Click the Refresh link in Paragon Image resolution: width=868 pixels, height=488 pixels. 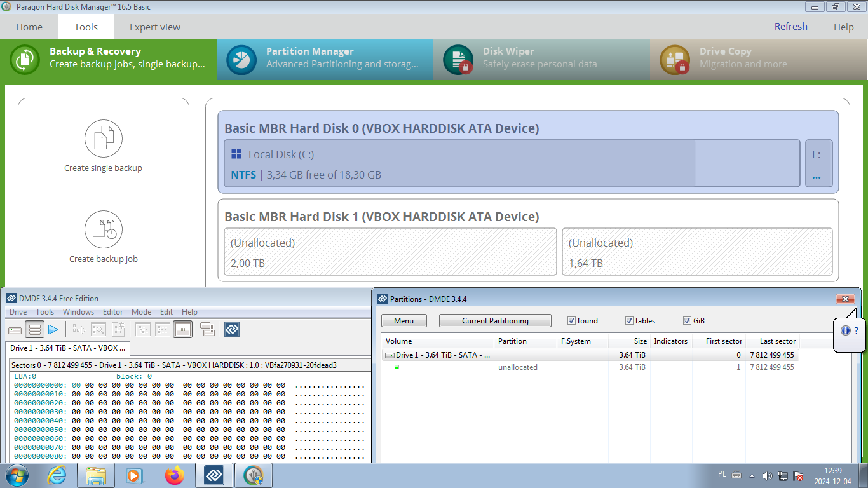791,27
